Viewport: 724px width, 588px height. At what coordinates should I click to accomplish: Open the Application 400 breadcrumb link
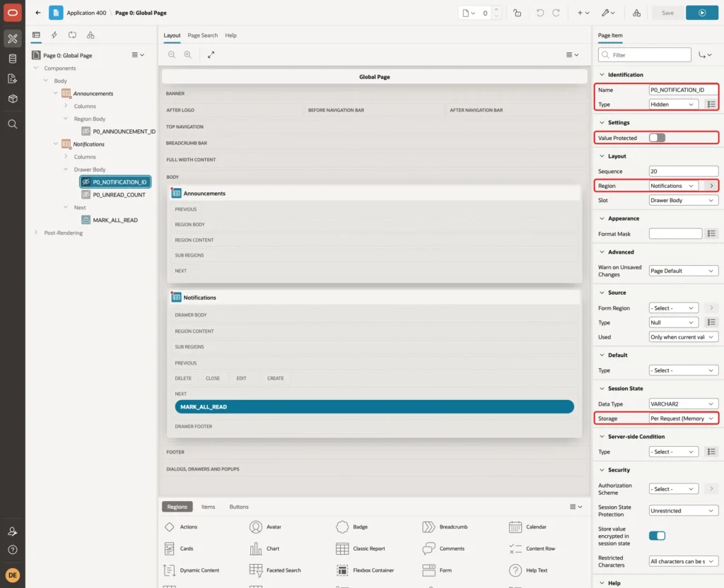pyautogui.click(x=86, y=13)
